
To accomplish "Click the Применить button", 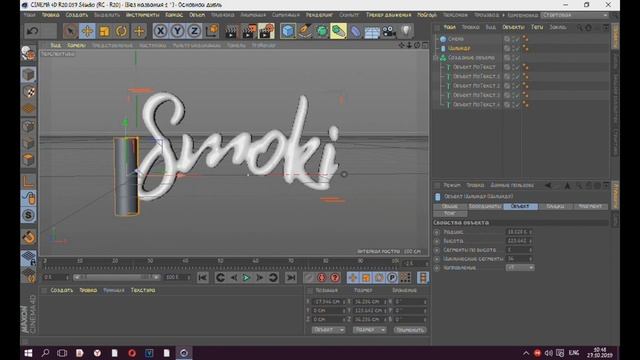I will (x=410, y=330).
